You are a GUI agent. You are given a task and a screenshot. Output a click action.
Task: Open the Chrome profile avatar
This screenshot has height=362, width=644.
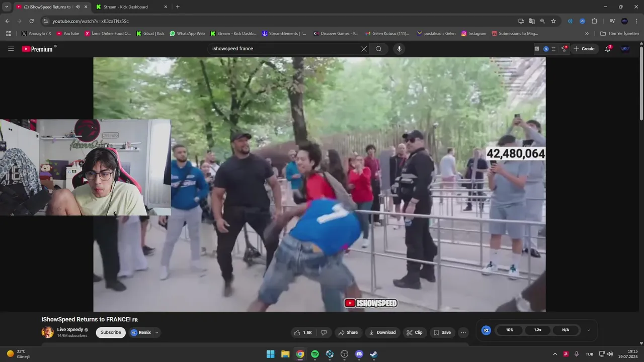click(x=624, y=21)
